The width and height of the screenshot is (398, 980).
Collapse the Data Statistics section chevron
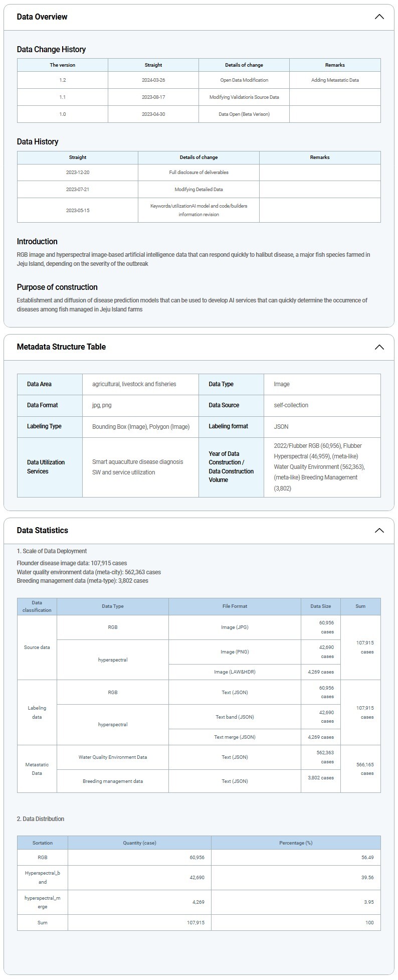click(379, 531)
